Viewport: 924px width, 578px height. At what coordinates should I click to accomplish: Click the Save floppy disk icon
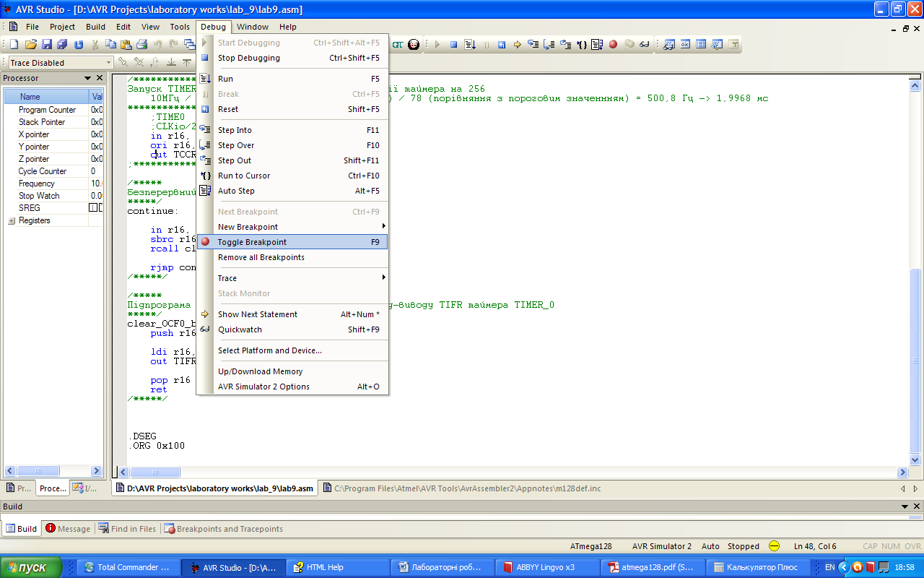[46, 45]
